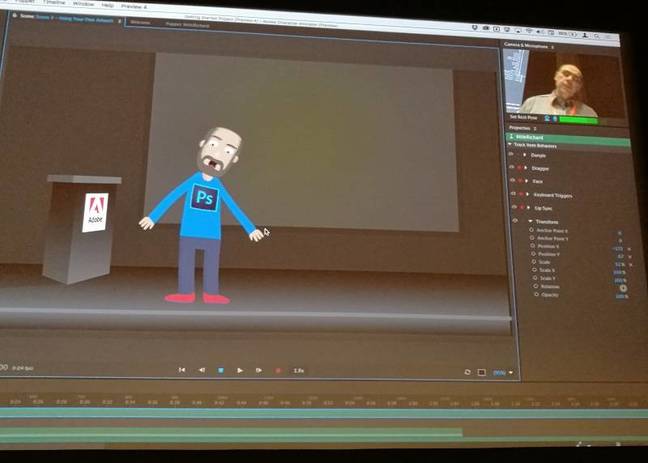648x463 pixels.
Task: Expand the Lip Sync behavior
Action: [x=529, y=208]
